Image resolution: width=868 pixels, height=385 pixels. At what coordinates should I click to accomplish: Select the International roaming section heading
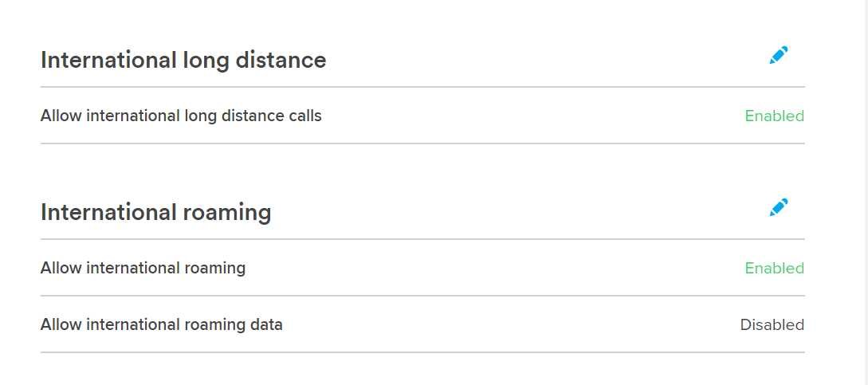(156, 212)
